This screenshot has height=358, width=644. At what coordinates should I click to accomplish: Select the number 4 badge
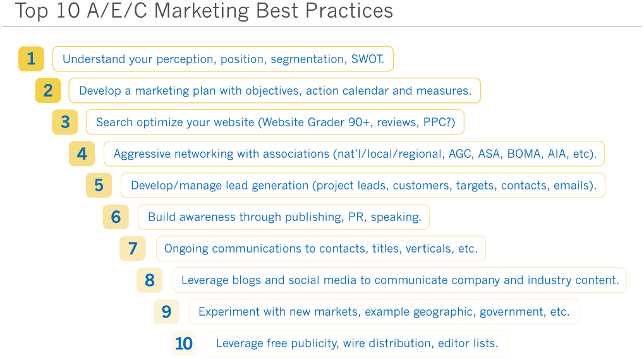(x=82, y=153)
